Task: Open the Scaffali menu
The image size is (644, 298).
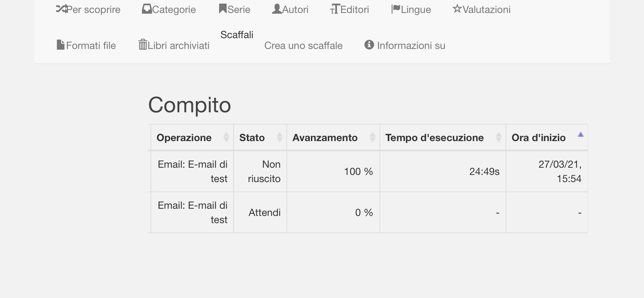Action: (237, 35)
